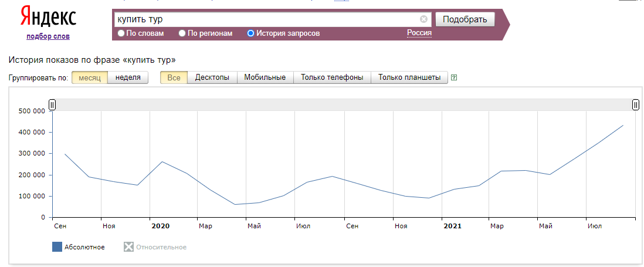Switch to the Десктопы tab
The image size is (644, 267).
coord(212,77)
